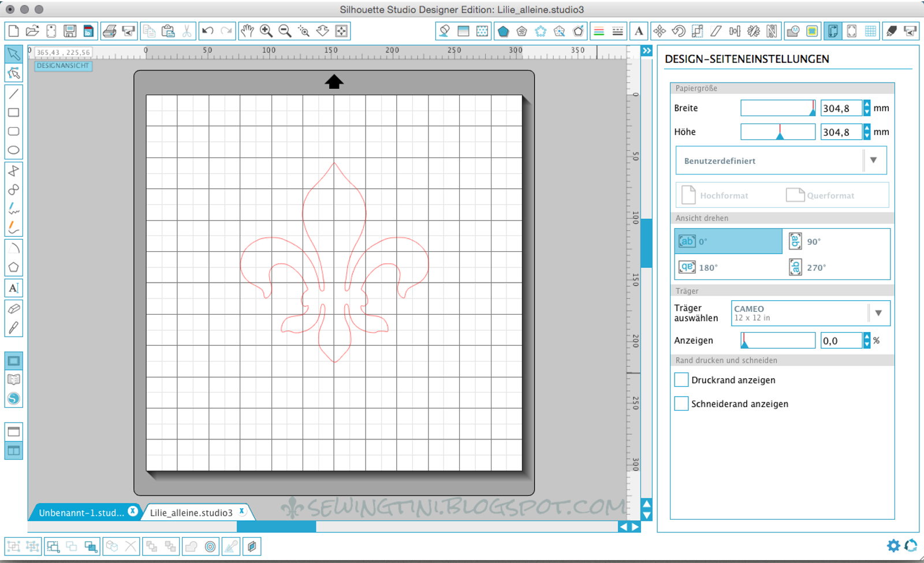Expand the CAMEO Träger auswählen dropdown

pos(879,313)
